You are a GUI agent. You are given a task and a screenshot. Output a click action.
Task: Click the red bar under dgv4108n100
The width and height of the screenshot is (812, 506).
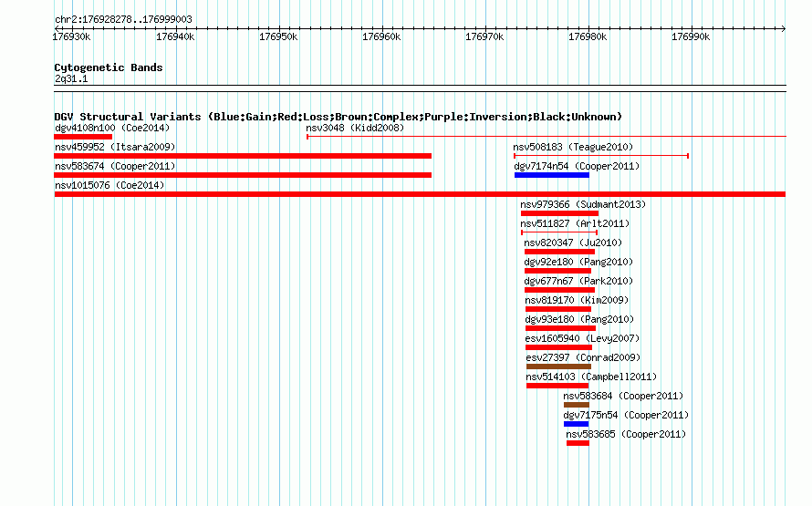tap(83, 137)
